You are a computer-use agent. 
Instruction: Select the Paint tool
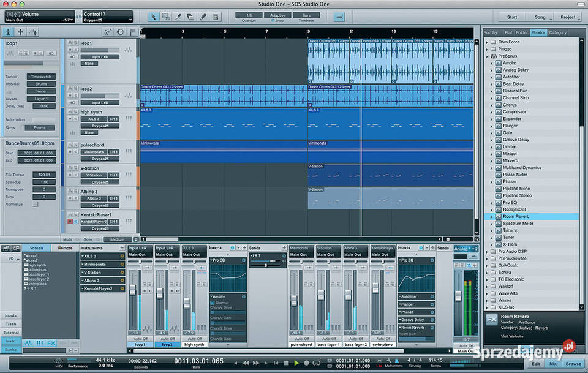click(x=203, y=17)
